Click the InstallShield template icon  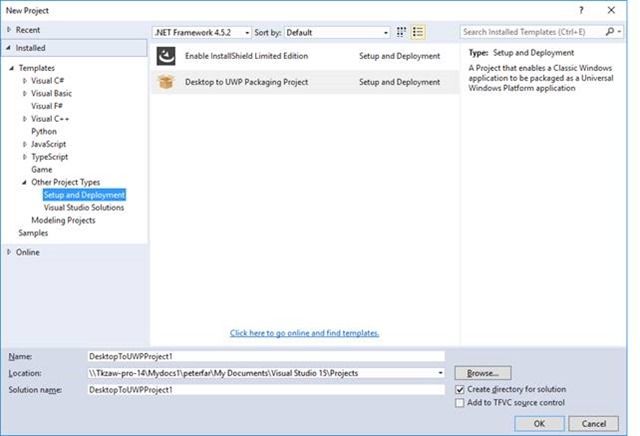pyautogui.click(x=166, y=56)
